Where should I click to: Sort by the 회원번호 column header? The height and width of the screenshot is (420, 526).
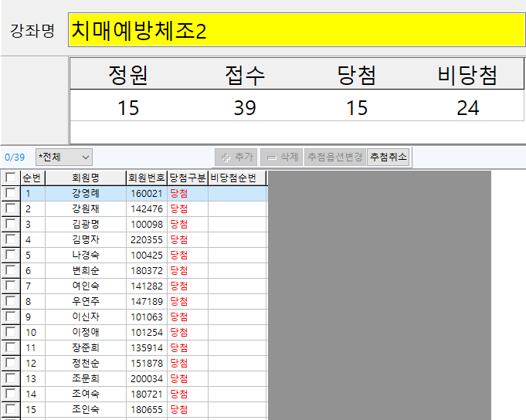[x=147, y=178]
